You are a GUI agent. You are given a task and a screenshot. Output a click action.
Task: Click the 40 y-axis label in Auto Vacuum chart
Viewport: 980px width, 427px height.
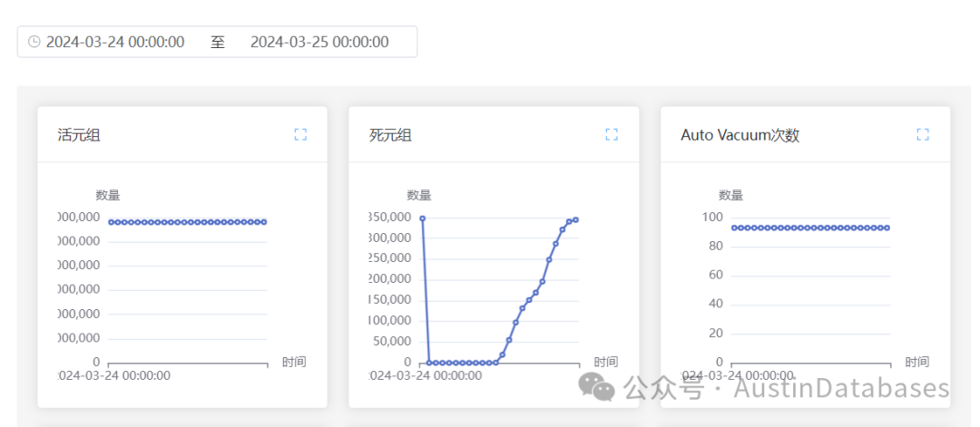[x=716, y=304]
